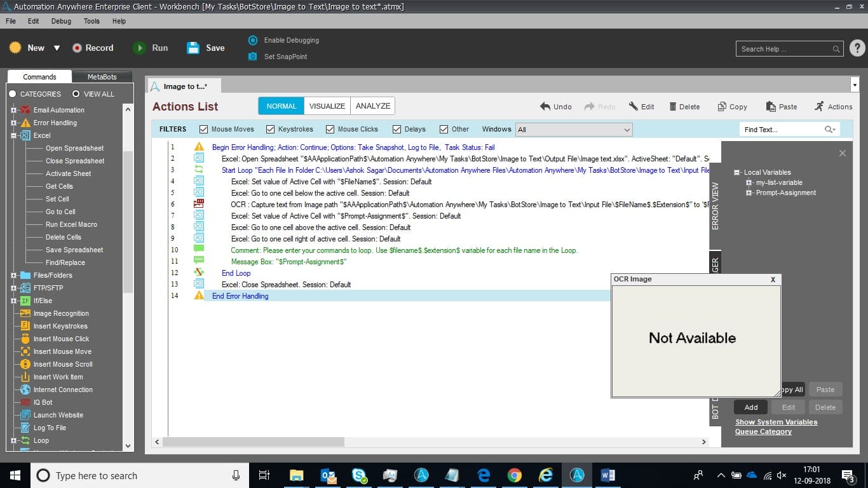The image size is (868, 488).
Task: Run the task with green Run icon
Action: pos(139,48)
